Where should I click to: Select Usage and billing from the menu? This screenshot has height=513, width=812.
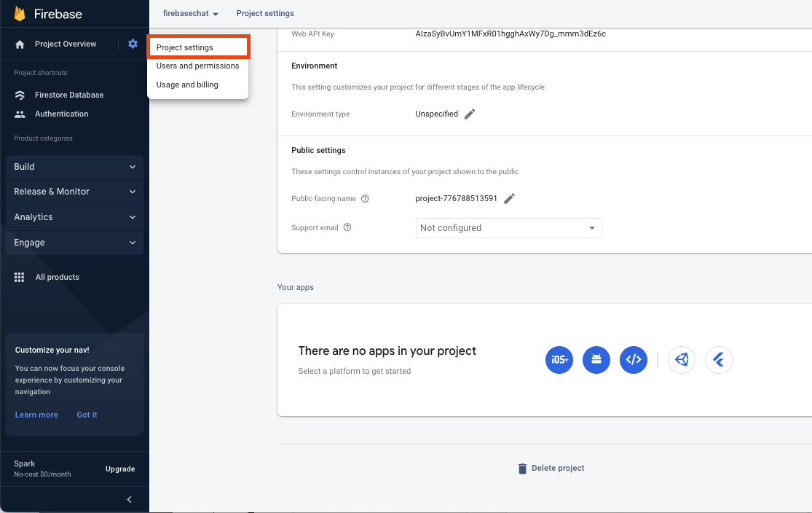(186, 84)
